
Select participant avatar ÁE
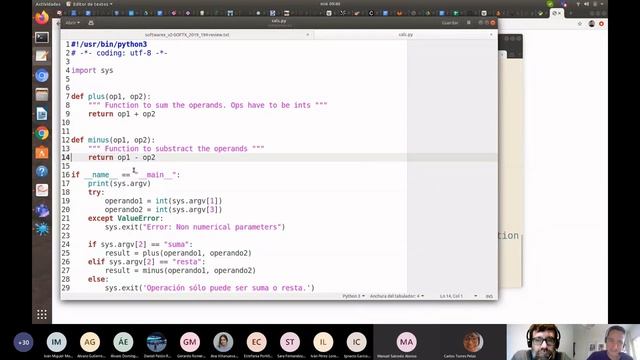[123, 342]
